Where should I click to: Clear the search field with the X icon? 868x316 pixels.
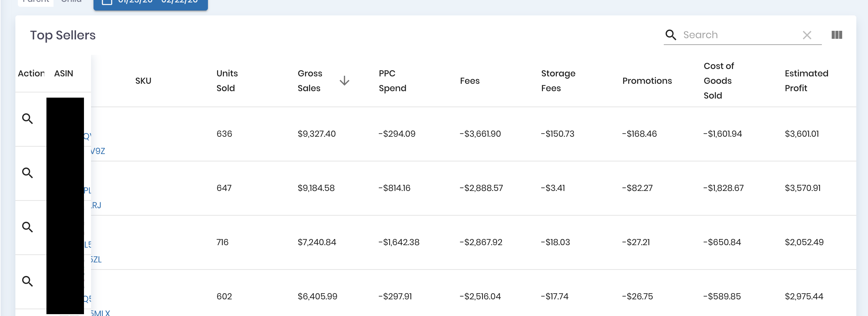point(807,35)
